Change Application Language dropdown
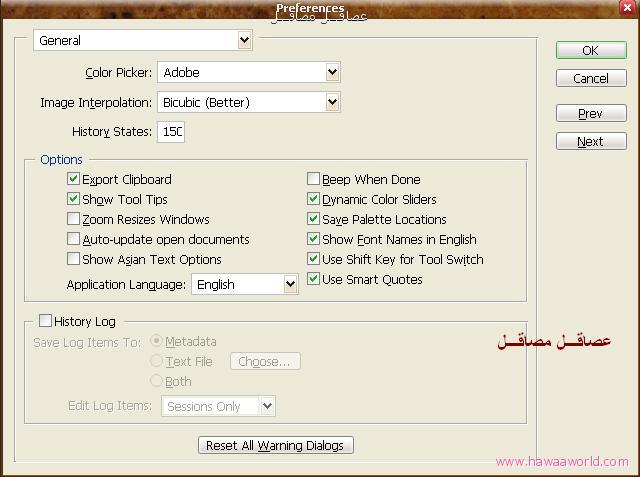This screenshot has height=477, width=640. point(244,284)
